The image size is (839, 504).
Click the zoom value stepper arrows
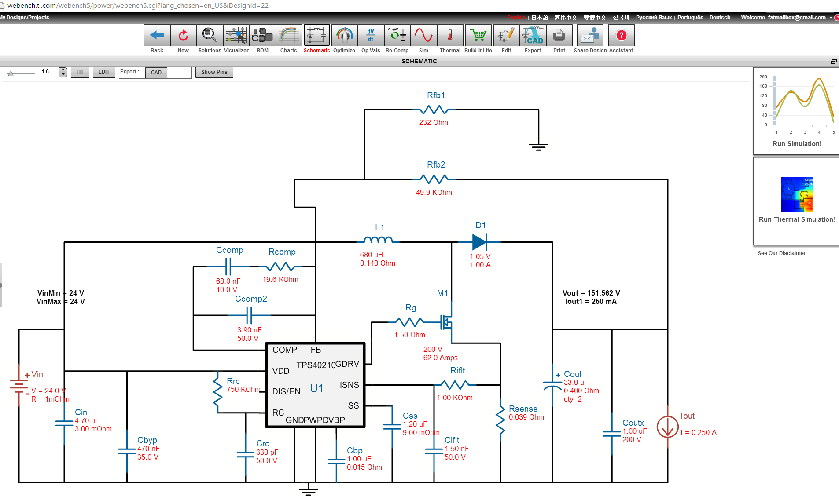click(63, 72)
